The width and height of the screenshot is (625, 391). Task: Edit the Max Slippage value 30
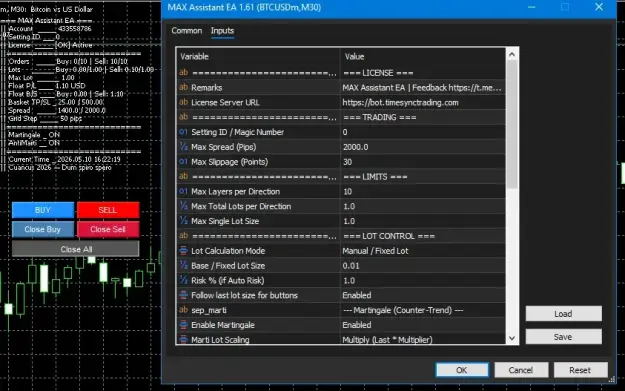pos(423,161)
